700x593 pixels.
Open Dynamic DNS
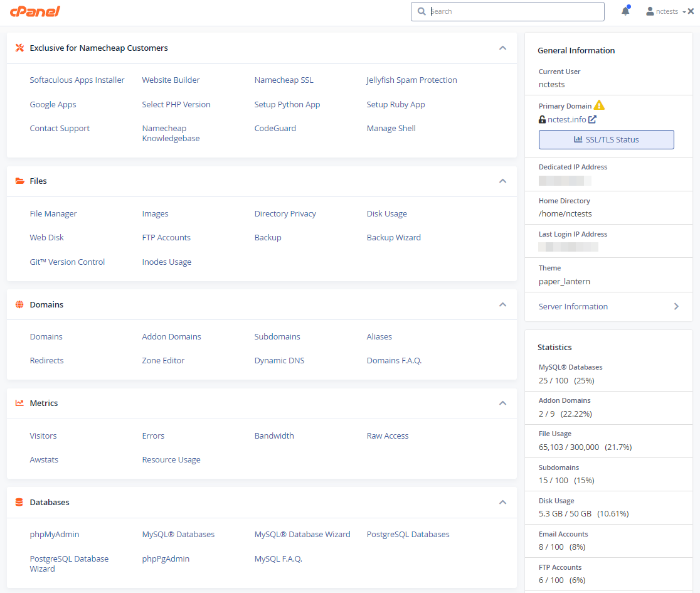(x=280, y=360)
